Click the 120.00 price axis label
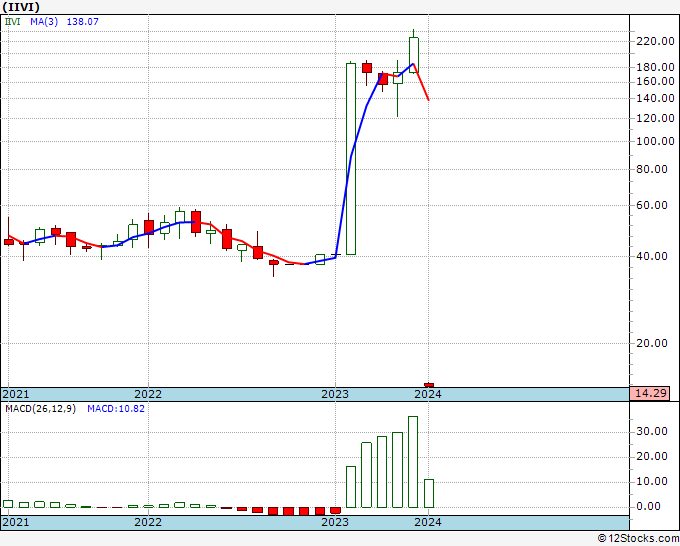This screenshot has width=680, height=546. (x=655, y=118)
